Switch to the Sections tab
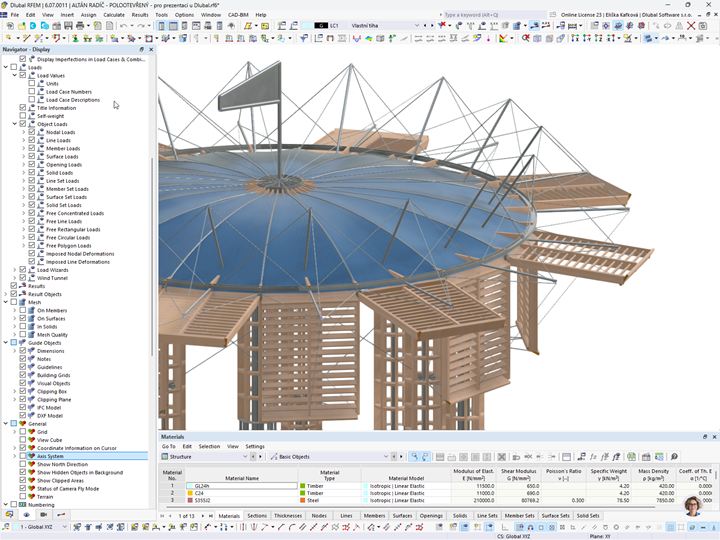This screenshot has height=540, width=720. (257, 516)
